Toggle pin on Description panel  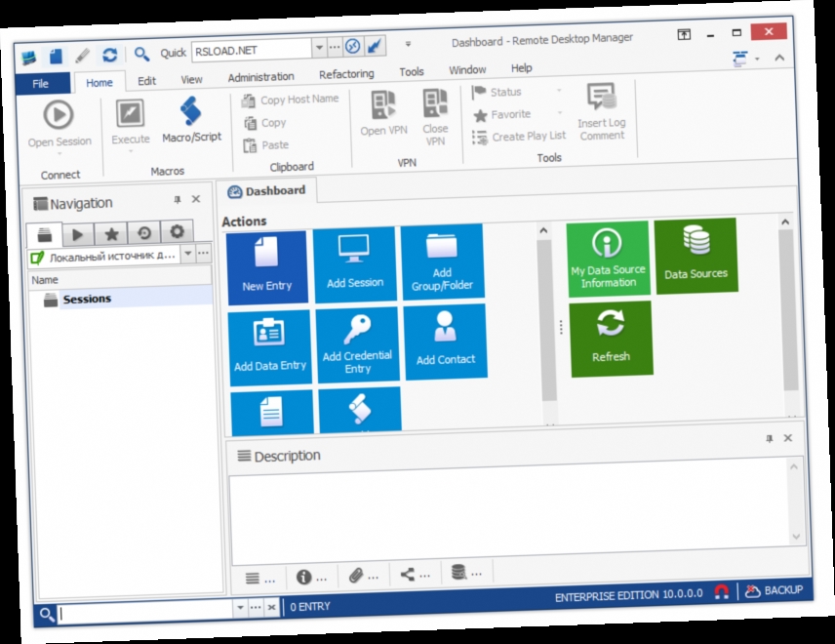point(769,438)
